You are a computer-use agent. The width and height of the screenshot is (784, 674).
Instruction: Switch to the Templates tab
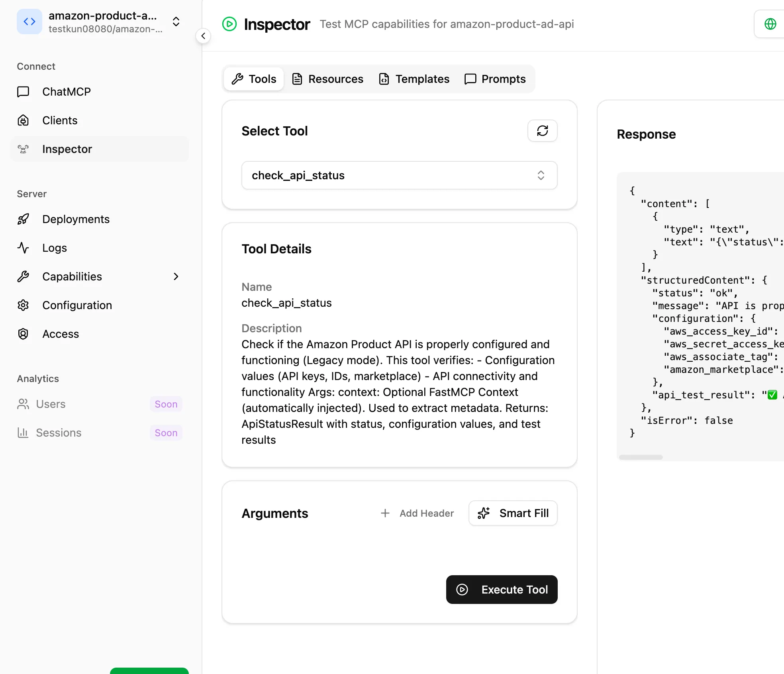click(x=414, y=79)
